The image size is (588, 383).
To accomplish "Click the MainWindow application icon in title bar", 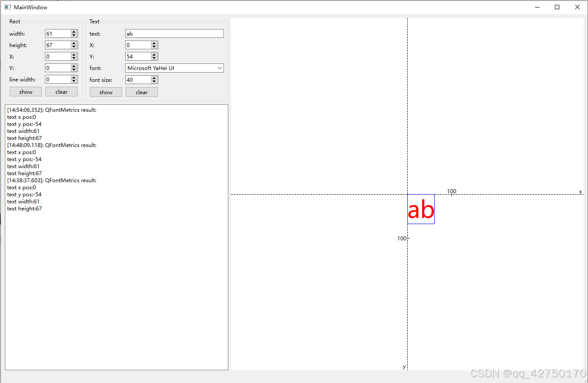I will tap(7, 7).
